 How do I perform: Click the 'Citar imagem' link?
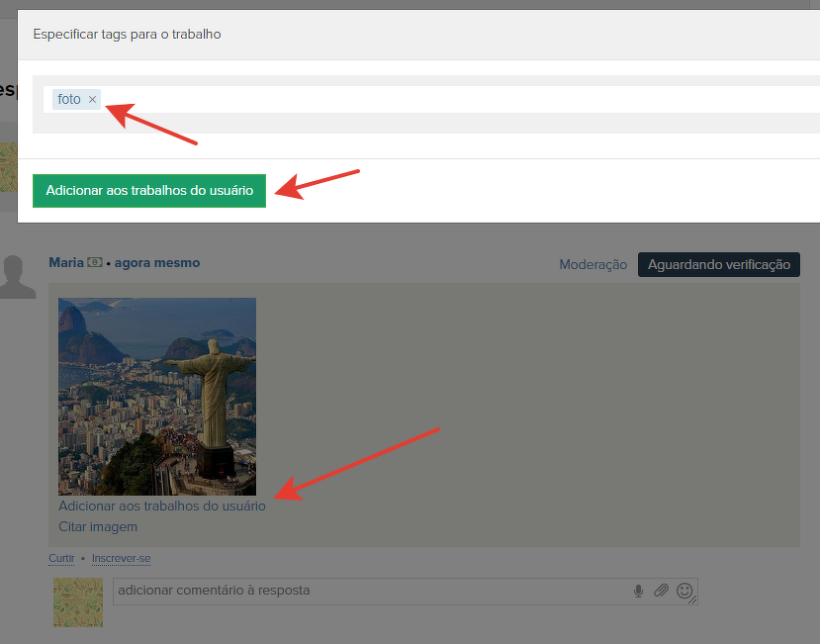[98, 526]
